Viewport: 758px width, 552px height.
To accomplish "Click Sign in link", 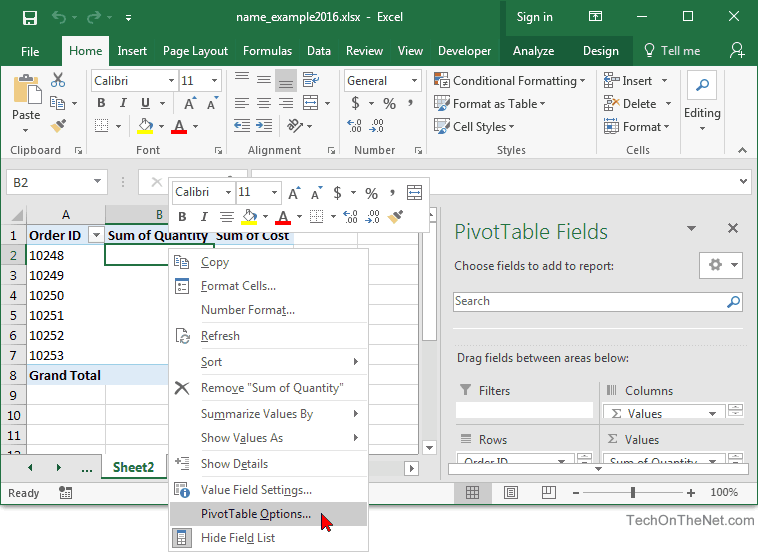I will click(x=534, y=17).
